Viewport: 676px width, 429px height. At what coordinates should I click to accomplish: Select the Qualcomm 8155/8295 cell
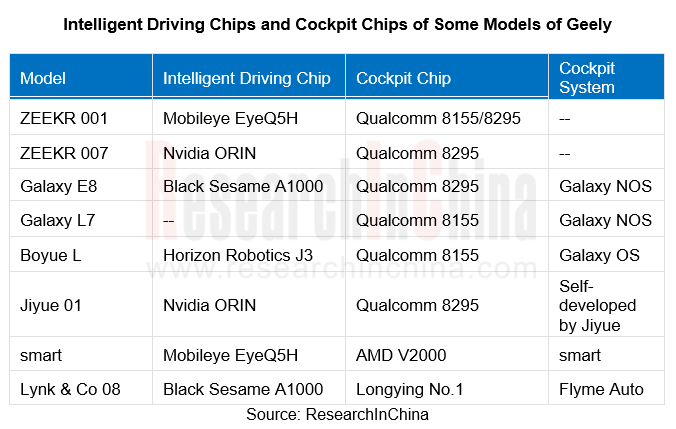(x=447, y=118)
